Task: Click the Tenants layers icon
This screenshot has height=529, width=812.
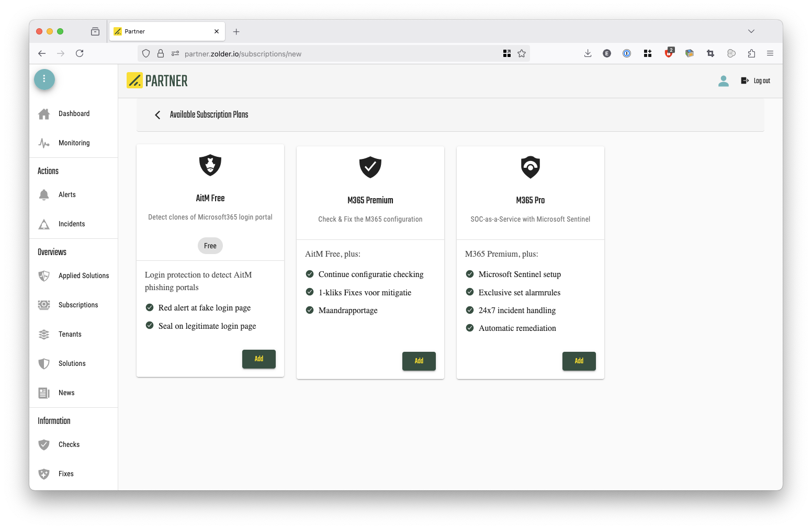Action: click(x=44, y=335)
